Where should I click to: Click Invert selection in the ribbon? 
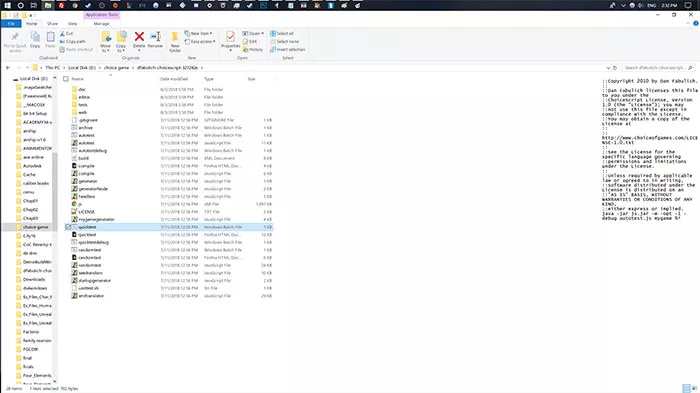[x=288, y=50]
